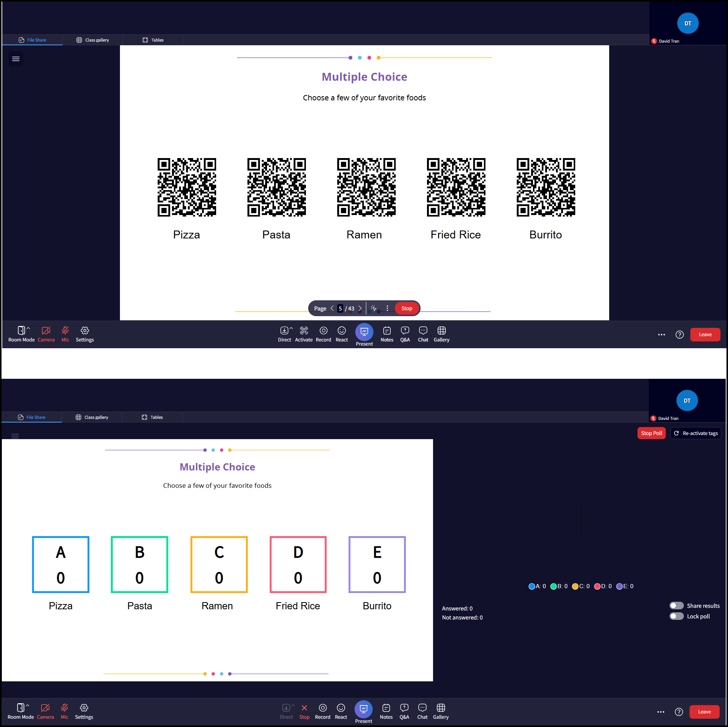Start recording in bottom toolbar
This screenshot has width=728, height=727.
coord(323,712)
